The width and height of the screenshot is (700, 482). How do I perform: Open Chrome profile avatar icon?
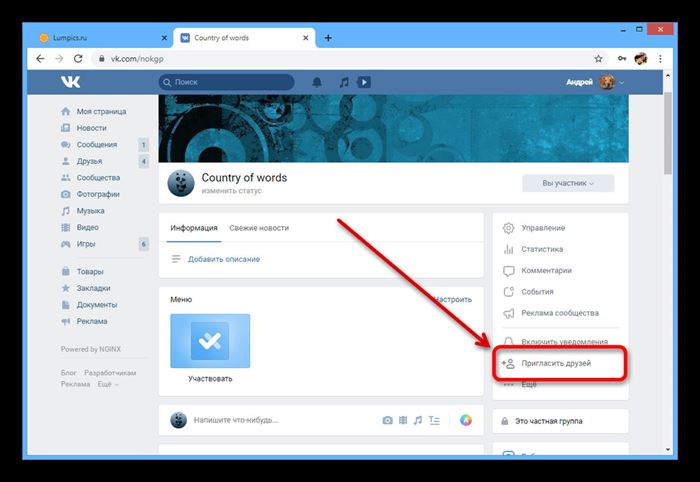(641, 58)
